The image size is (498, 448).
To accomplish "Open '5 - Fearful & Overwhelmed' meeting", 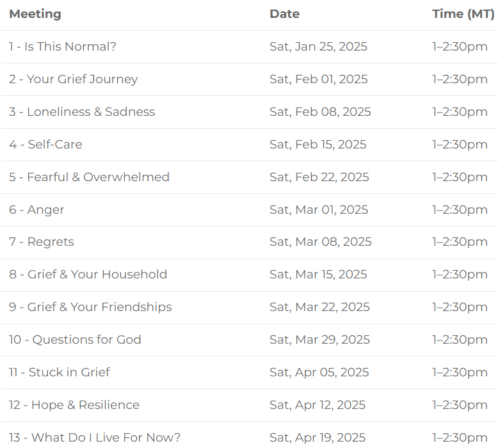I will (89, 177).
